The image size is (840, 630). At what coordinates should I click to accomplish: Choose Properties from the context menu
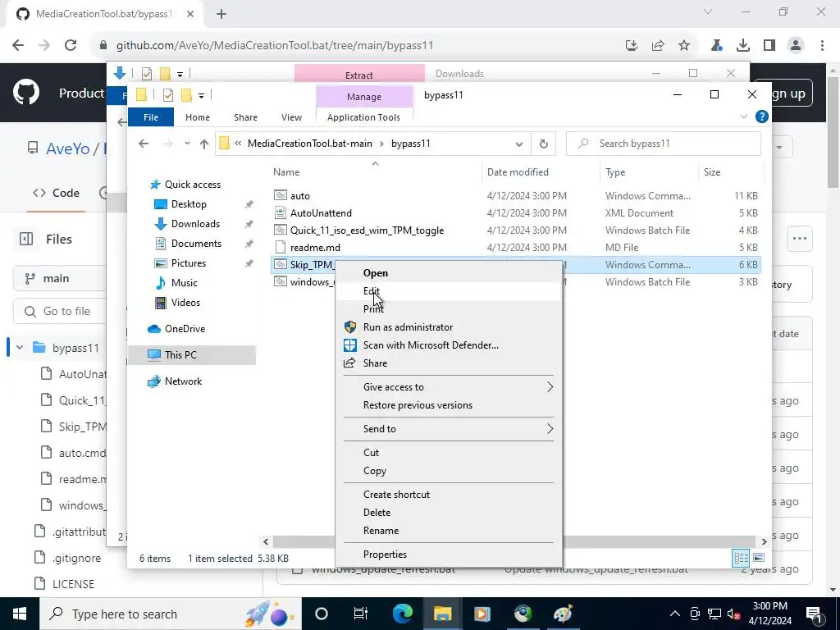point(448,555)
